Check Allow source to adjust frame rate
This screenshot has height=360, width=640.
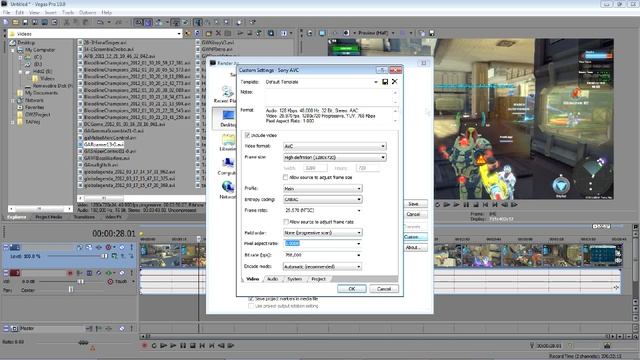pyautogui.click(x=286, y=222)
